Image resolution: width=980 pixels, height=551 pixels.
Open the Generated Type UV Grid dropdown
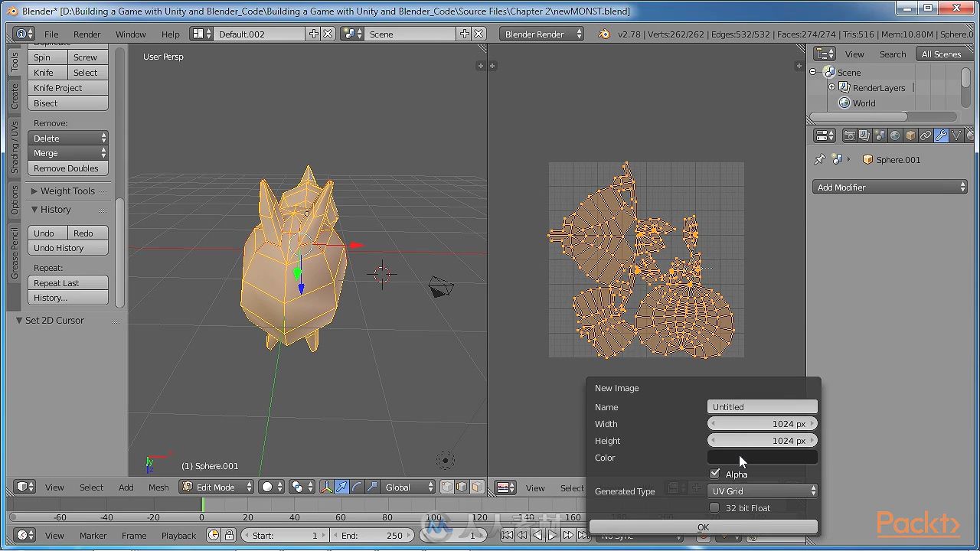(763, 491)
